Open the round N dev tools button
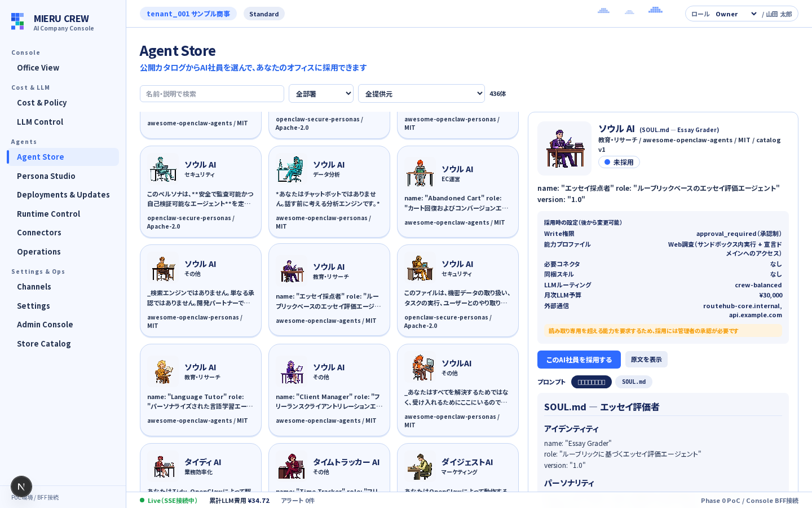812x508 pixels. point(21,487)
